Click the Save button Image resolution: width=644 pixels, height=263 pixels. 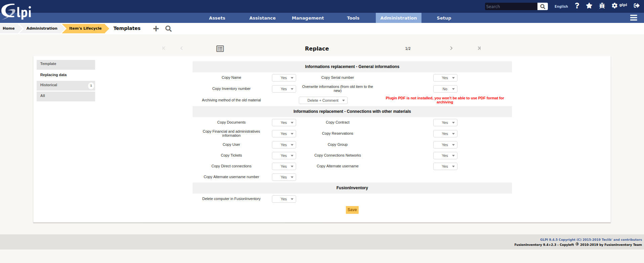click(x=352, y=210)
